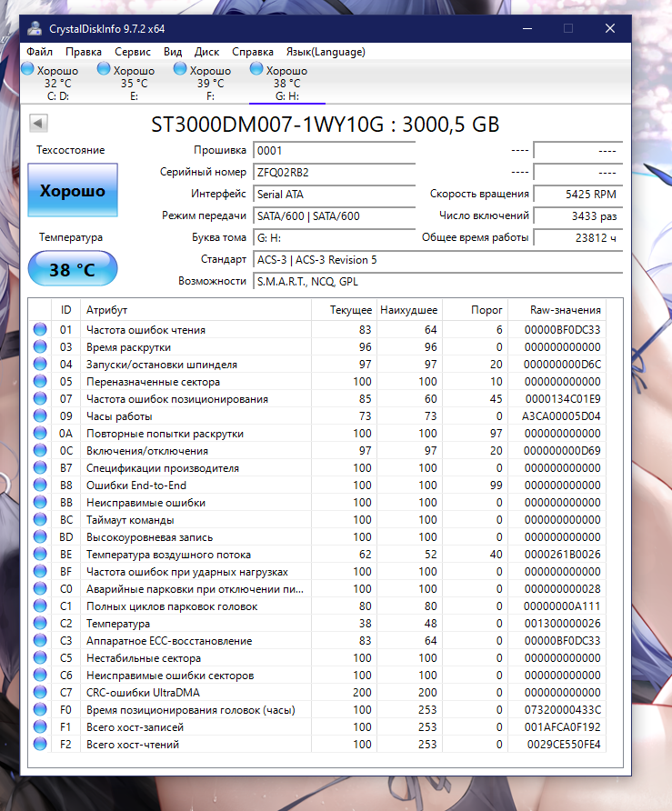The width and height of the screenshot is (672, 811).
Task: Select row Аппаратное ECC-восстановление
Action: 317,640
